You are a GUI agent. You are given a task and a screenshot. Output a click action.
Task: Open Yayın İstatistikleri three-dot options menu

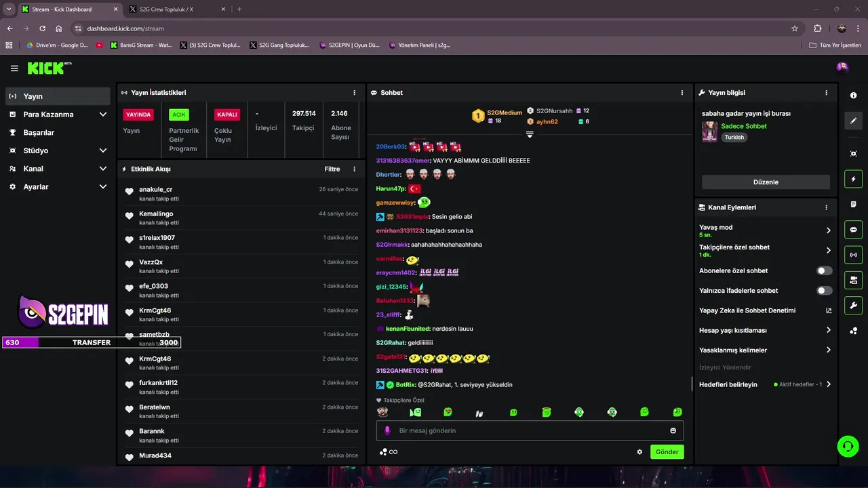(354, 93)
